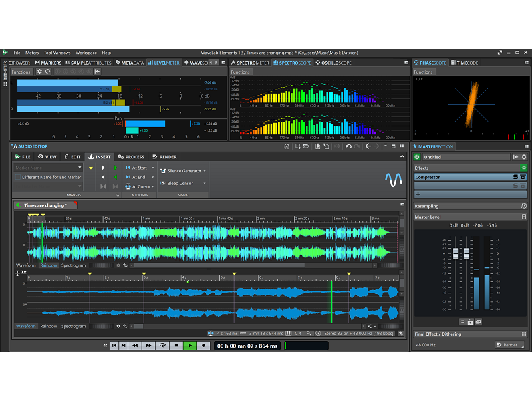This screenshot has width=532, height=399.
Task: Click the Stop playback button
Action: 176,346
